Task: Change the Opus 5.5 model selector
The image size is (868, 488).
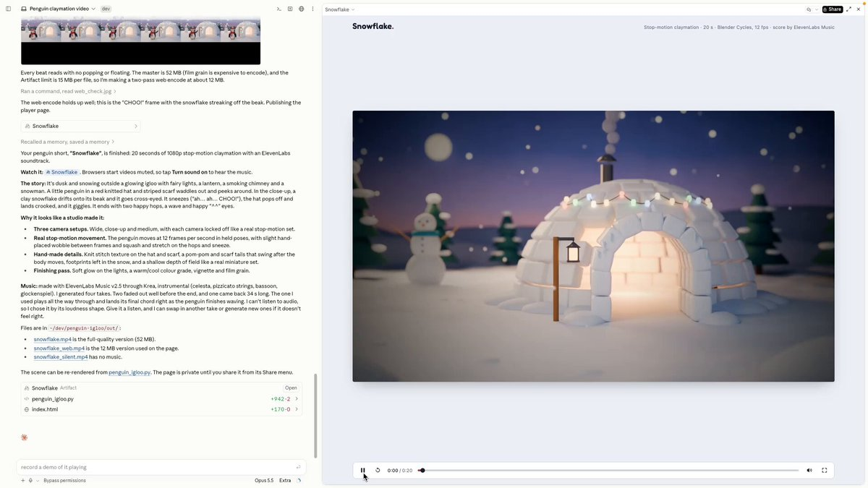Action: pyautogui.click(x=264, y=480)
